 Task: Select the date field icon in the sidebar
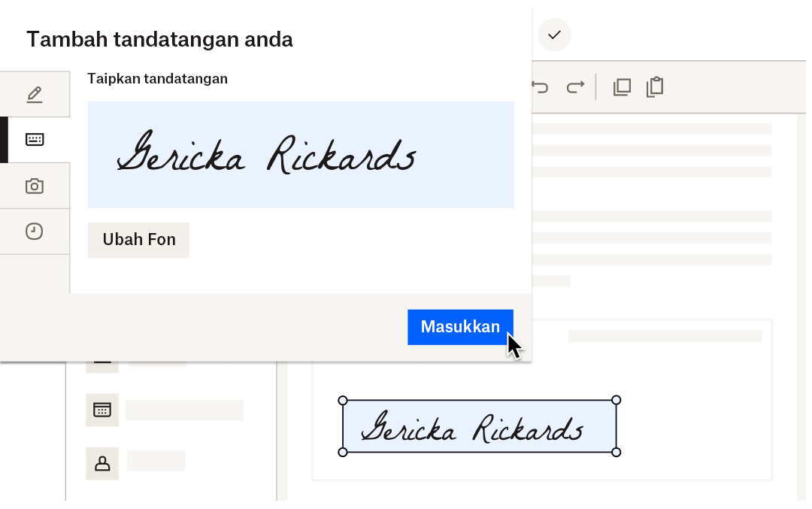(102, 410)
